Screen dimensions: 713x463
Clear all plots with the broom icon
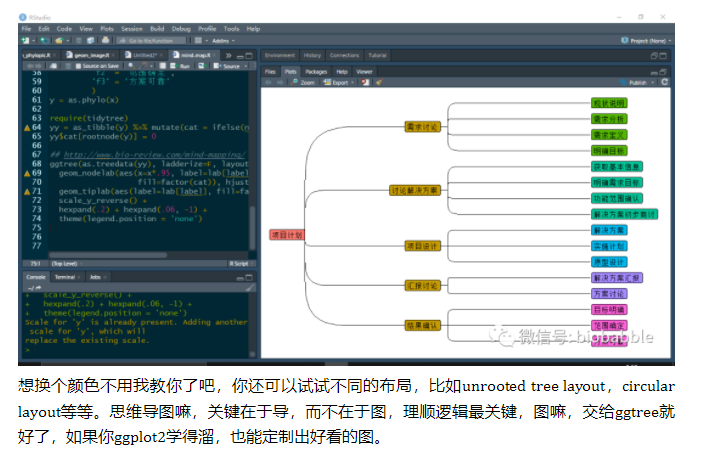tap(378, 83)
